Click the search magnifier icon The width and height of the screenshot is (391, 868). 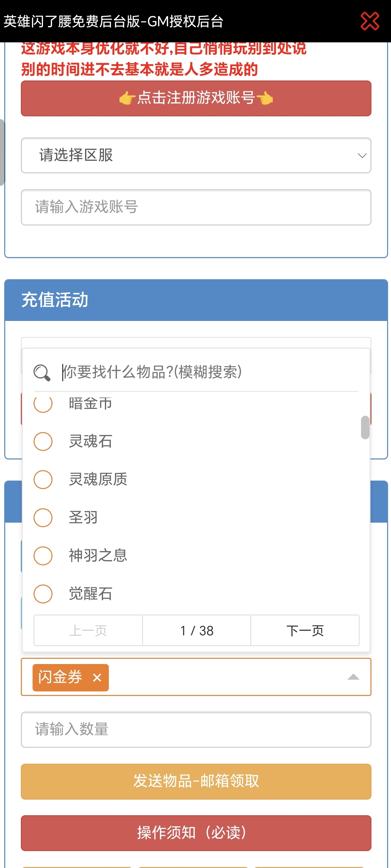[x=42, y=372]
